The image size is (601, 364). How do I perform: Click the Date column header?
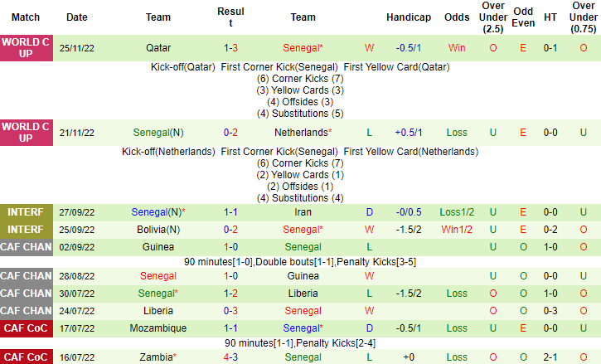point(76,17)
